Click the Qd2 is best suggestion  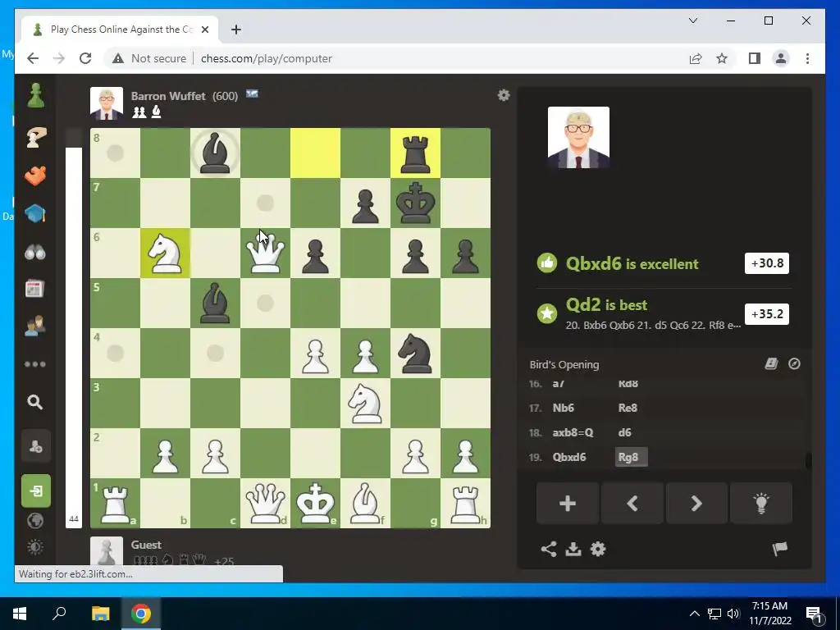(606, 305)
